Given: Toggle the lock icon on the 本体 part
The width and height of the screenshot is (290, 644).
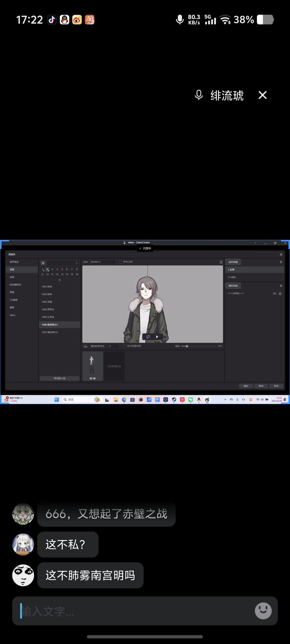Looking at the screenshot, I should point(280,293).
